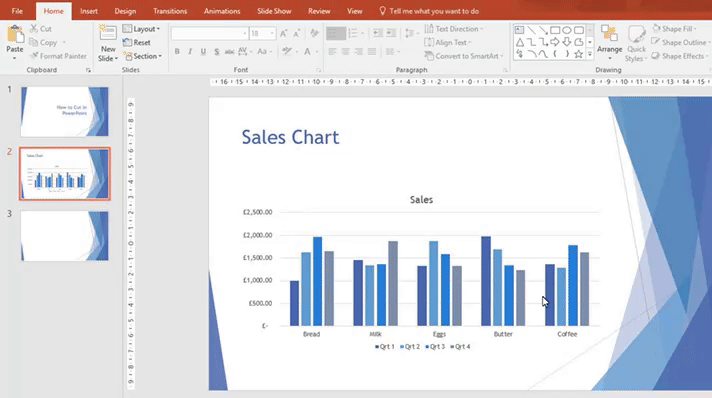Select the Arrow line shape

pyautogui.click(x=543, y=30)
